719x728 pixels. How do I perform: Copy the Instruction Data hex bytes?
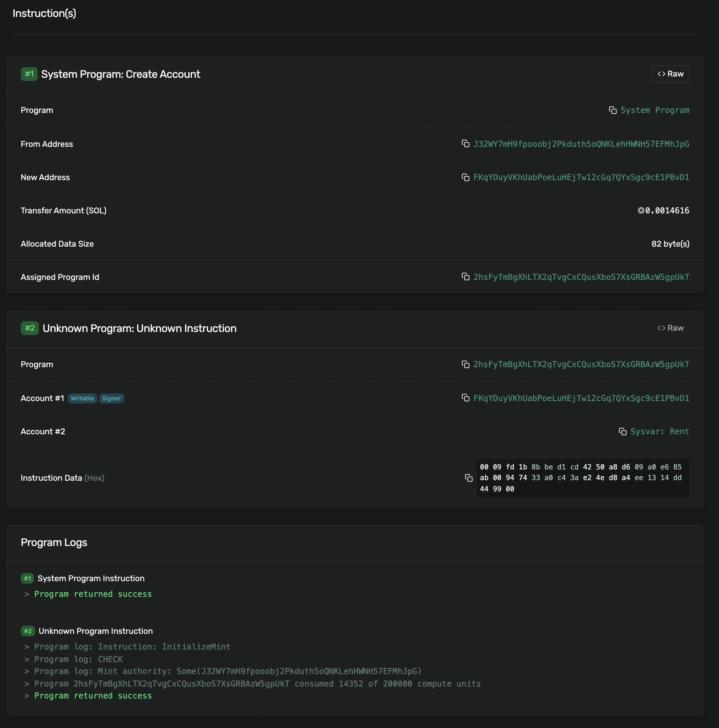[x=469, y=478]
